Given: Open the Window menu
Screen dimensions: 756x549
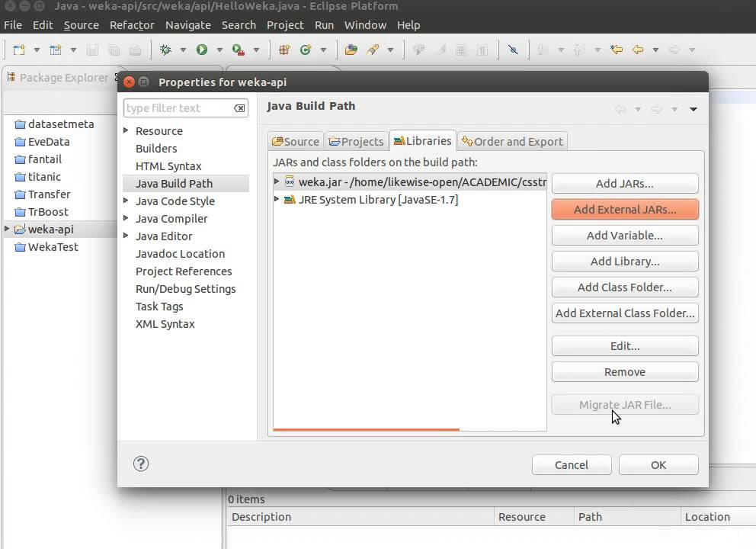Looking at the screenshot, I should click(365, 25).
